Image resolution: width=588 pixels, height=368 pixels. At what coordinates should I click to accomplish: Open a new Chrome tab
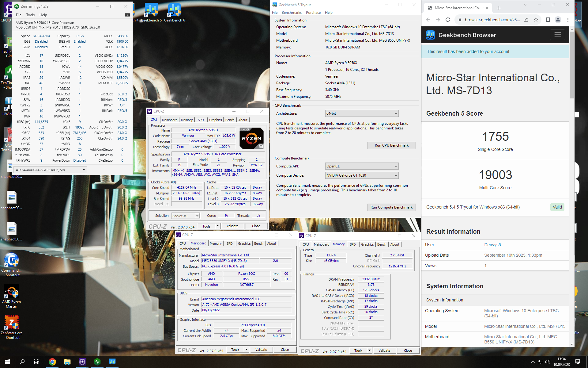point(499,8)
